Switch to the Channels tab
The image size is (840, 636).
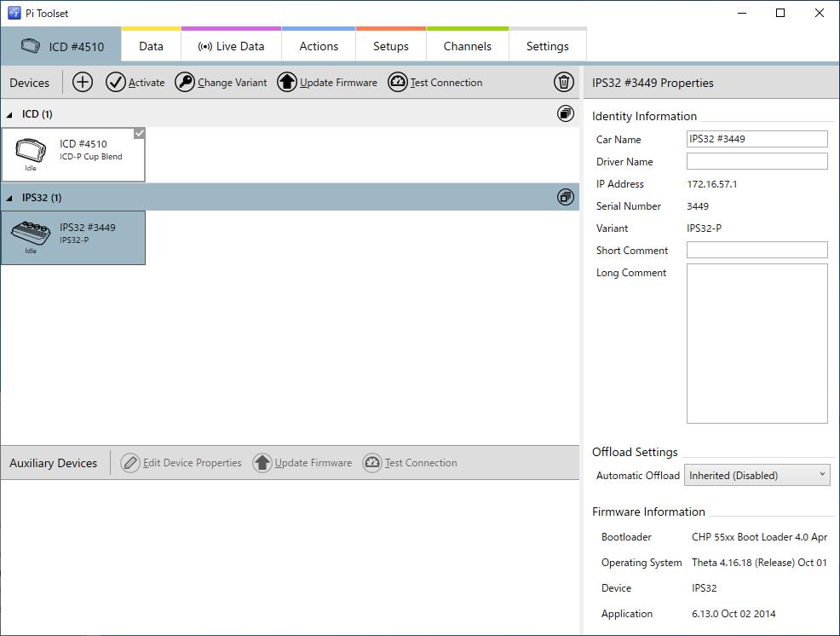(468, 46)
